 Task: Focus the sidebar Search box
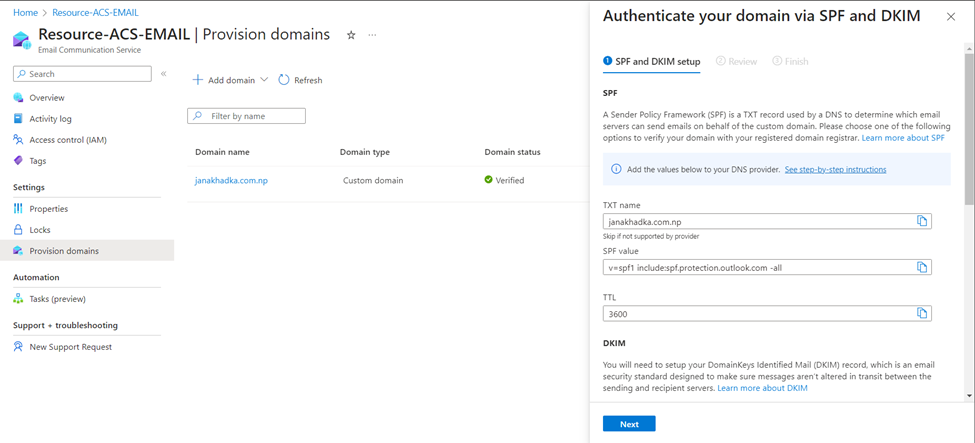pyautogui.click(x=82, y=73)
